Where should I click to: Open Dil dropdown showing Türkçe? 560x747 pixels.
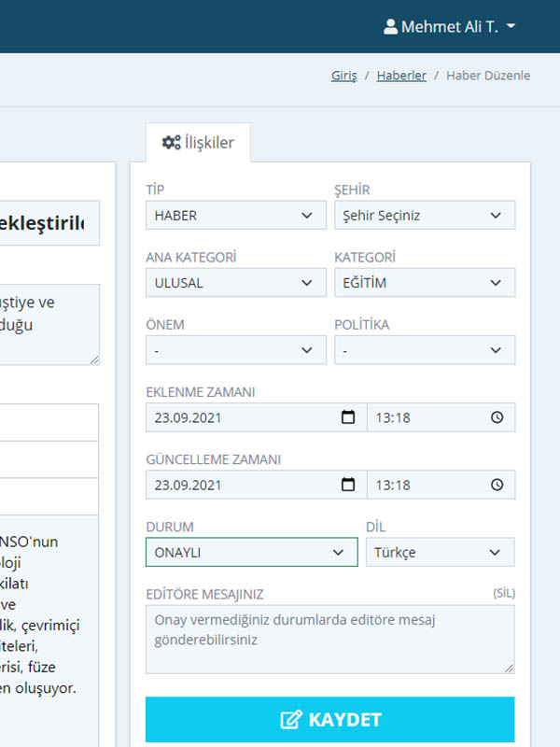(x=440, y=552)
